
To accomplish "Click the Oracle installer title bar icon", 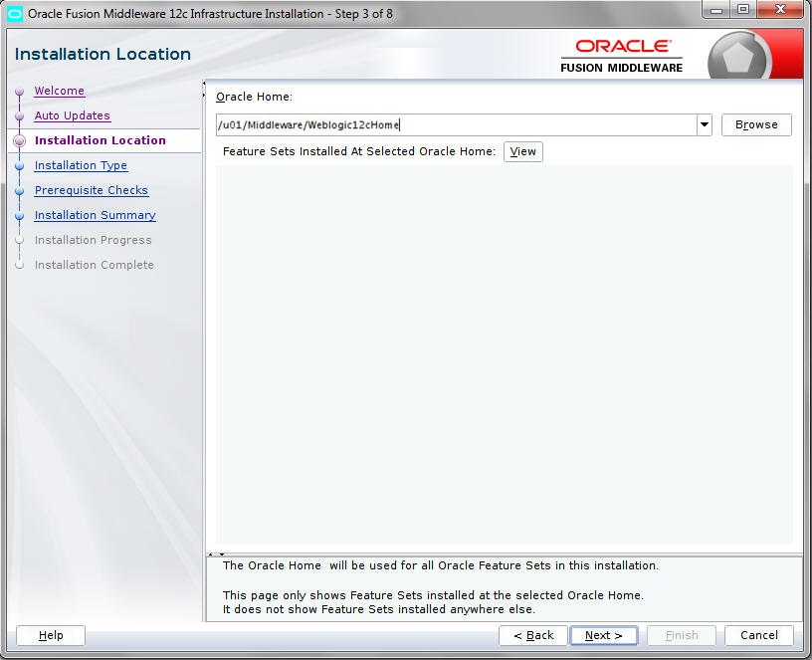I will (x=15, y=14).
